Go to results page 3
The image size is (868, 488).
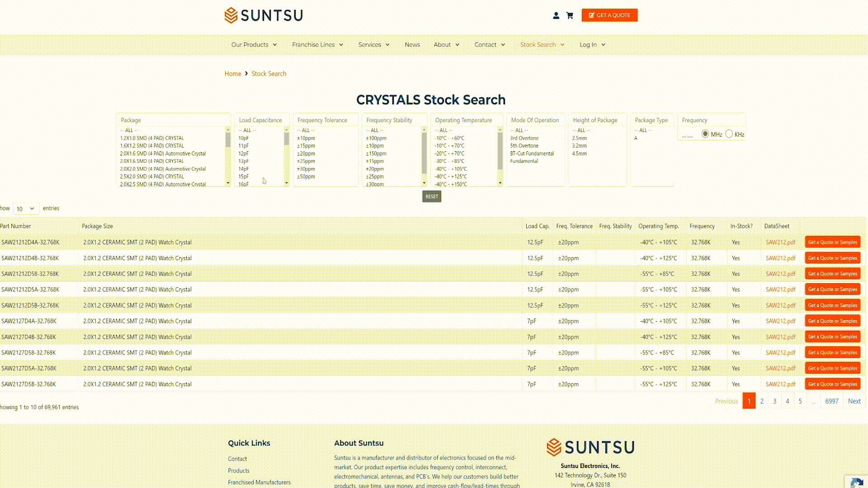click(x=774, y=401)
